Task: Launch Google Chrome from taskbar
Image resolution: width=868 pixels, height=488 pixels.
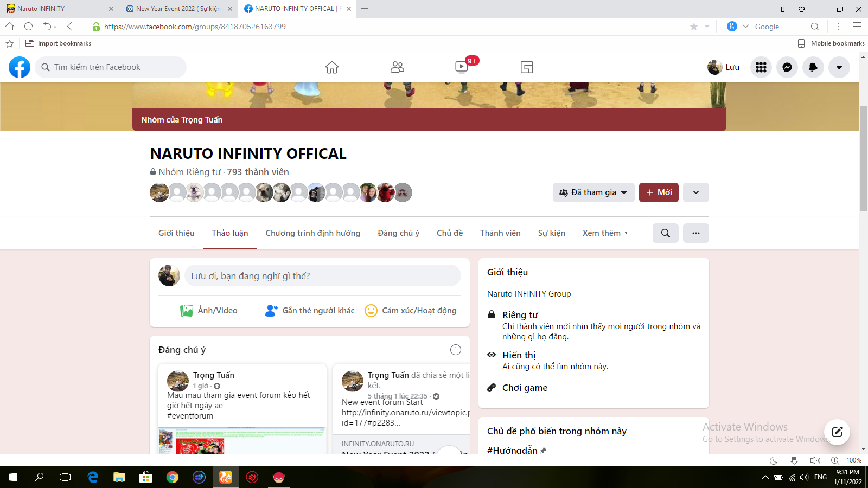Action: (173, 477)
